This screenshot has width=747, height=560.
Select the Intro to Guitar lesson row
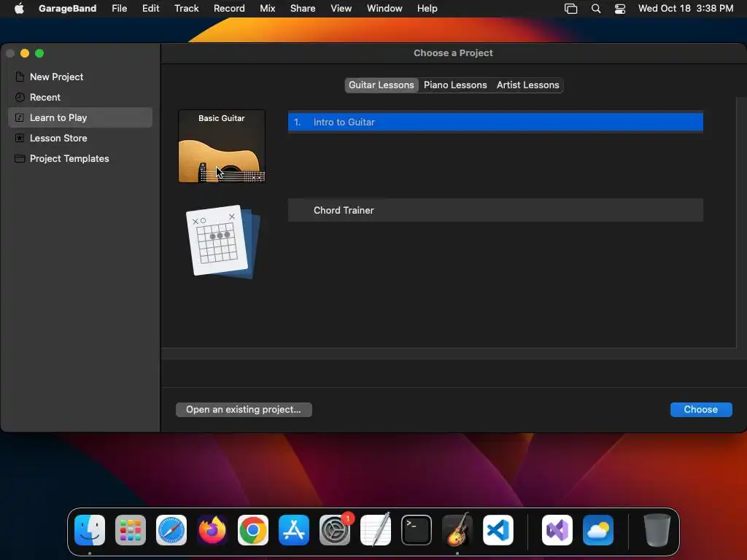click(495, 122)
